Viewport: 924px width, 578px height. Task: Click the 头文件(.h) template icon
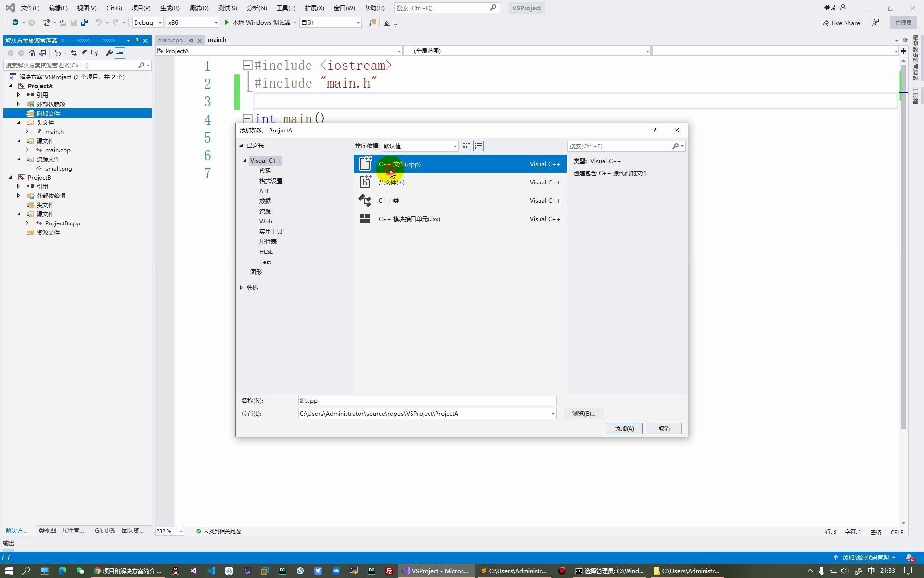pyautogui.click(x=365, y=182)
